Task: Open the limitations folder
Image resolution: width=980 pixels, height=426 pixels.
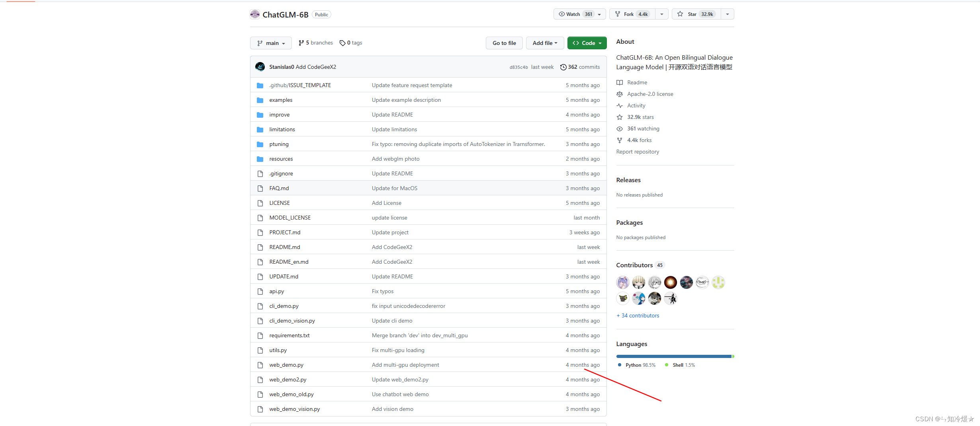Action: tap(282, 130)
